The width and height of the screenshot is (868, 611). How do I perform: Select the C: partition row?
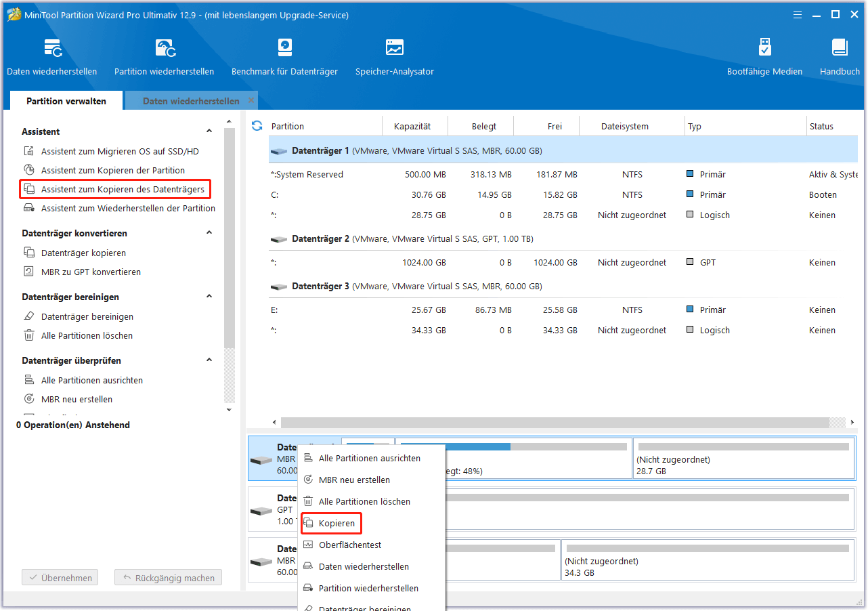point(563,194)
